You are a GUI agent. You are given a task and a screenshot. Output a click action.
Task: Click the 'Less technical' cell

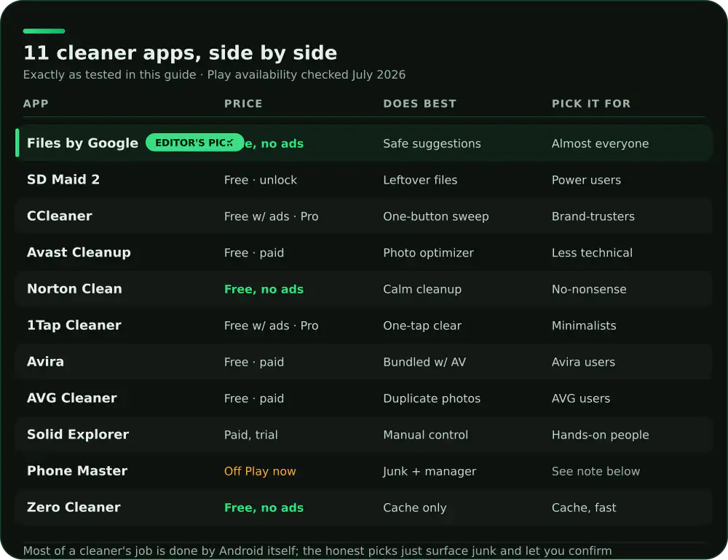tap(592, 253)
